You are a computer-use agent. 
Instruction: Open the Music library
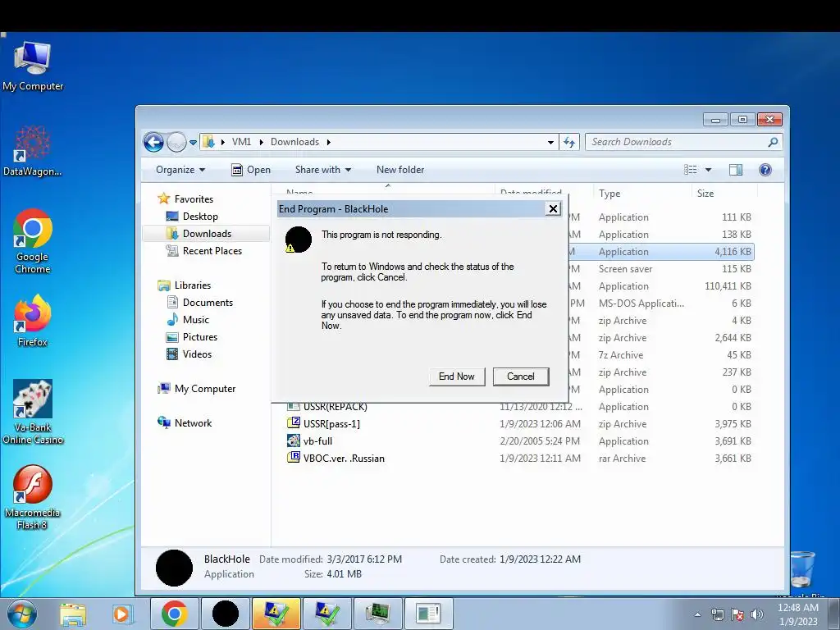(188, 320)
